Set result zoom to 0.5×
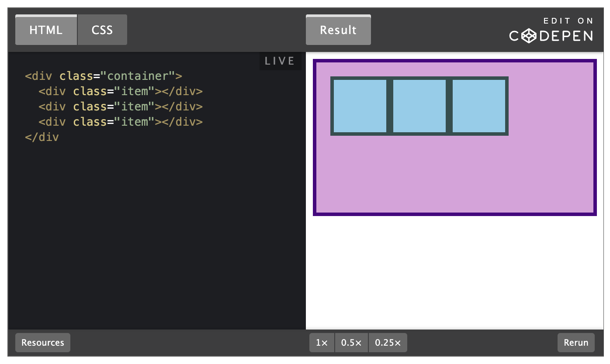Screen dimensions: 610x364 [351, 343]
